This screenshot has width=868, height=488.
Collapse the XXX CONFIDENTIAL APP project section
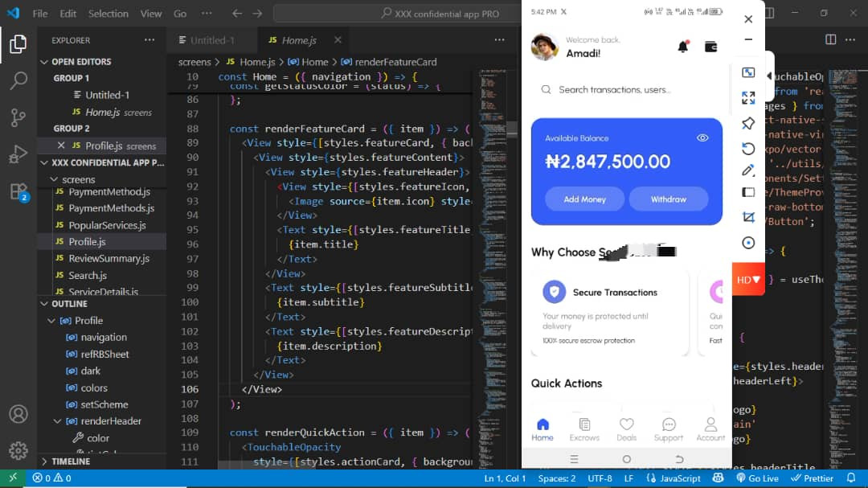pyautogui.click(x=44, y=163)
